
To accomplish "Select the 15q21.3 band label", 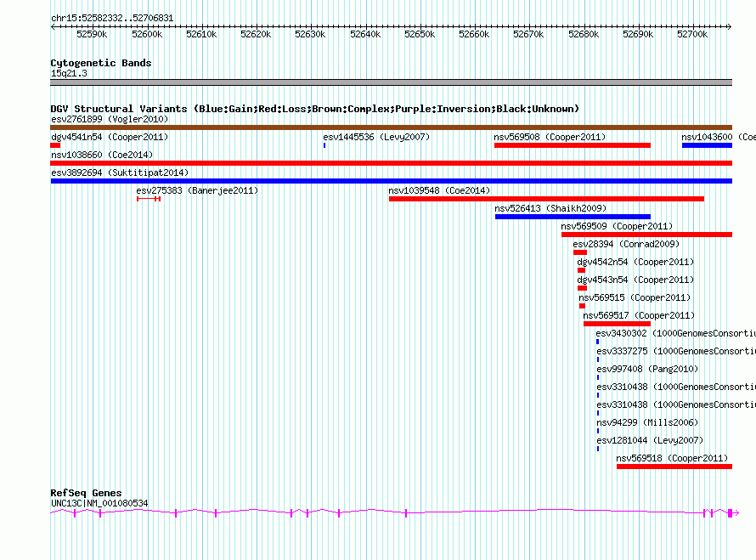I will (69, 73).
